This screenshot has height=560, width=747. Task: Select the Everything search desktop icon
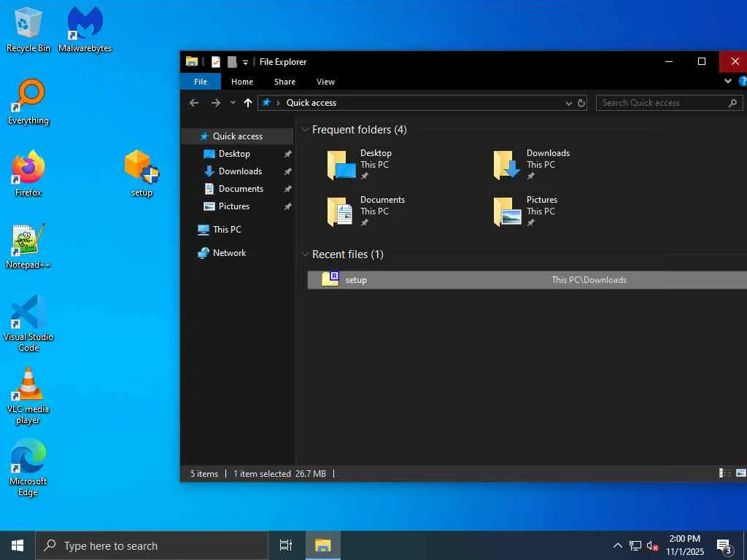point(28,101)
